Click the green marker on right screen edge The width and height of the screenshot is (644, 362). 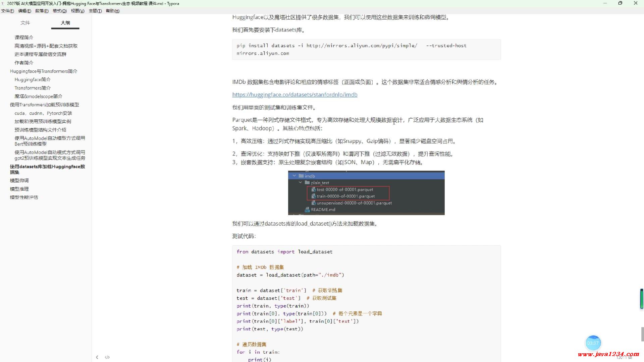tap(641, 298)
